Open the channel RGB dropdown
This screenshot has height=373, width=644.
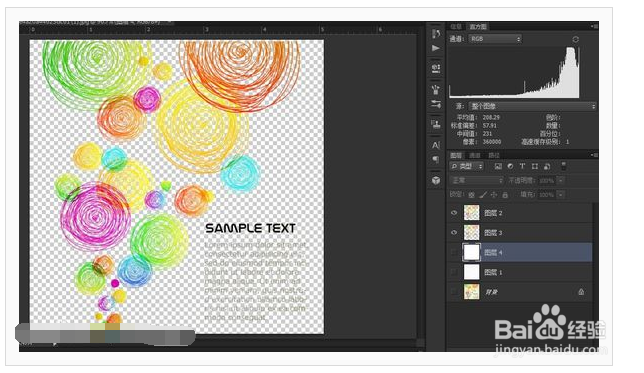click(x=495, y=39)
